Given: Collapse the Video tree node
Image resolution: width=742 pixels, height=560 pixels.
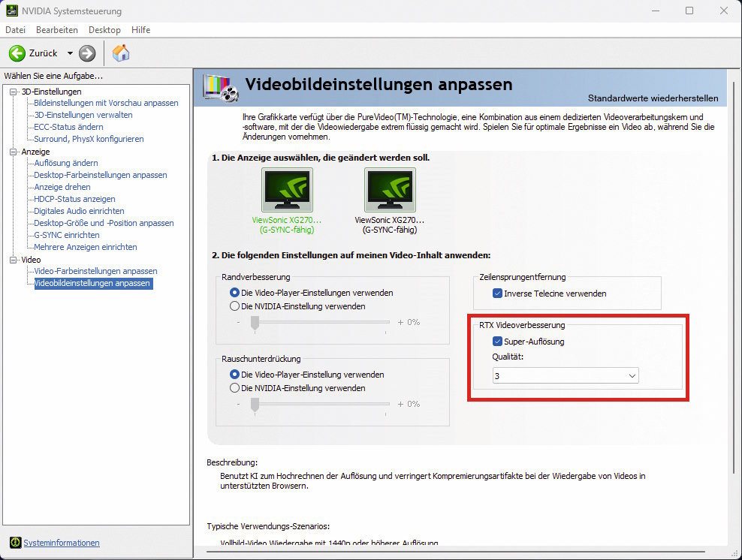Looking at the screenshot, I should click(14, 260).
